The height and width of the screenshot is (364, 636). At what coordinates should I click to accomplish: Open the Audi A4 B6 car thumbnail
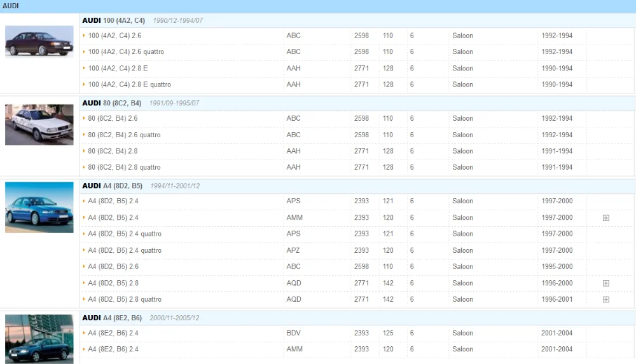click(39, 339)
